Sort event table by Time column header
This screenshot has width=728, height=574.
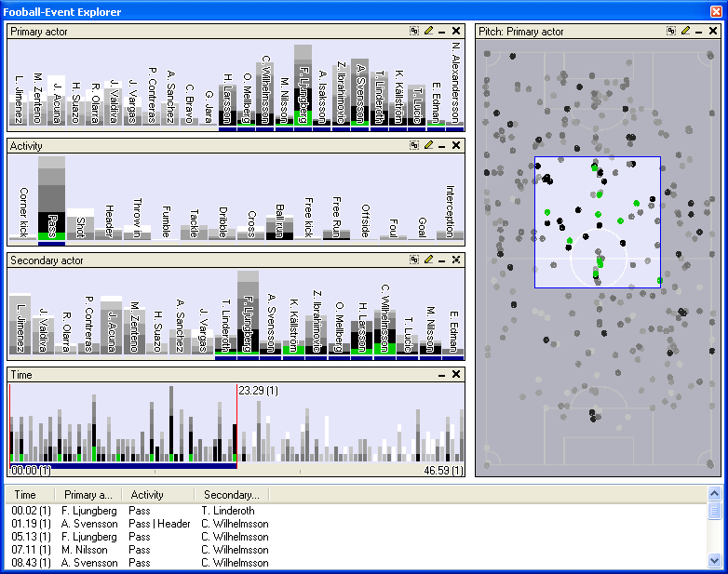pyautogui.click(x=30, y=495)
